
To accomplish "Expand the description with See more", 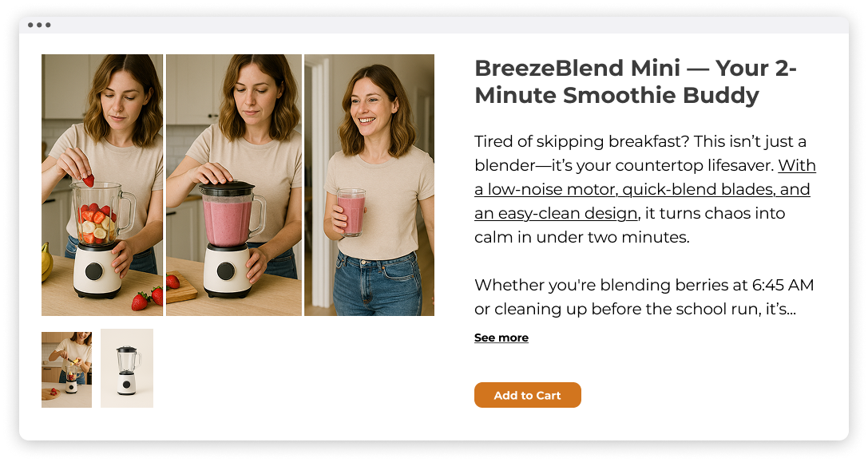I will click(x=501, y=338).
